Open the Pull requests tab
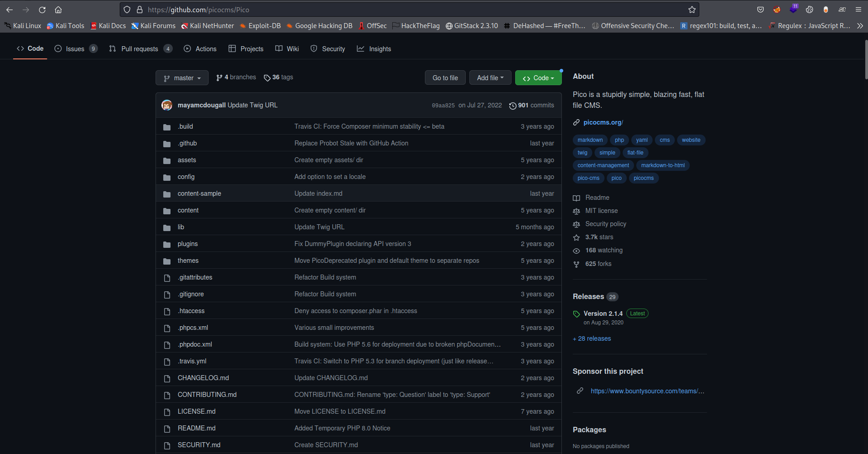Screen dimensions: 868x454 point(141,48)
